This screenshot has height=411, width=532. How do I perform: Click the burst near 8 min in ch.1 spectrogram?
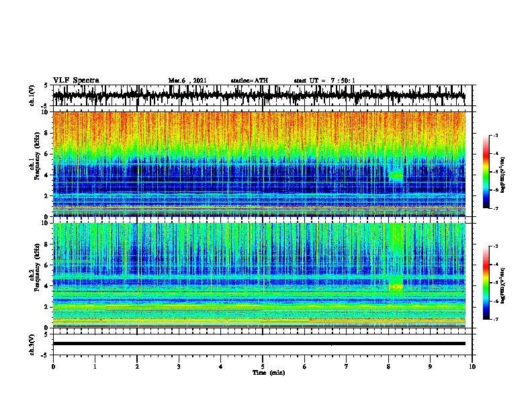(396, 175)
